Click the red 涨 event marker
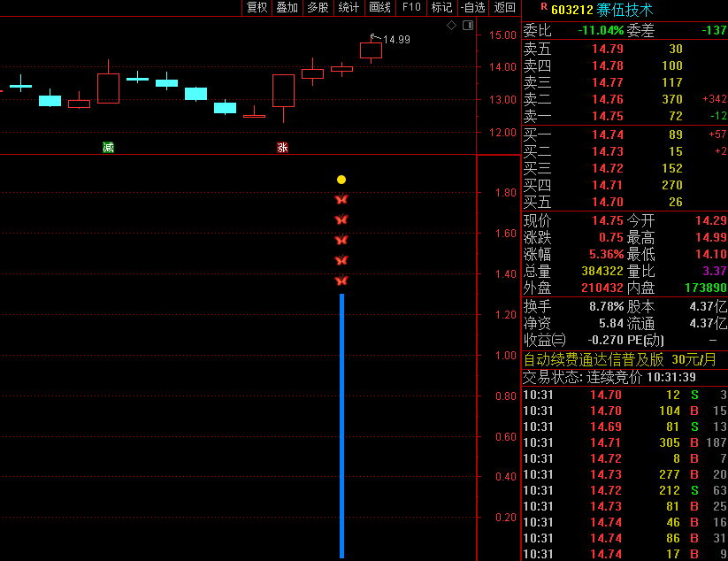The width and height of the screenshot is (728, 561). pyautogui.click(x=282, y=148)
